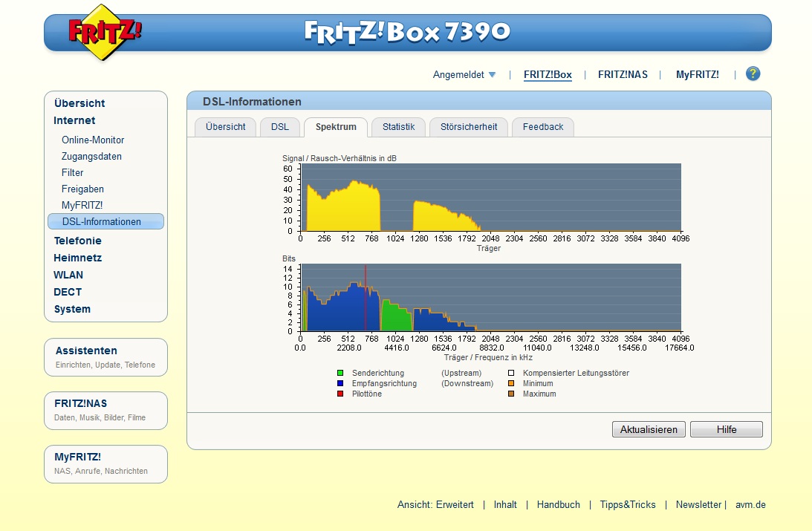This screenshot has height=531, width=812.
Task: Visit the avm.de footer link
Action: point(750,504)
